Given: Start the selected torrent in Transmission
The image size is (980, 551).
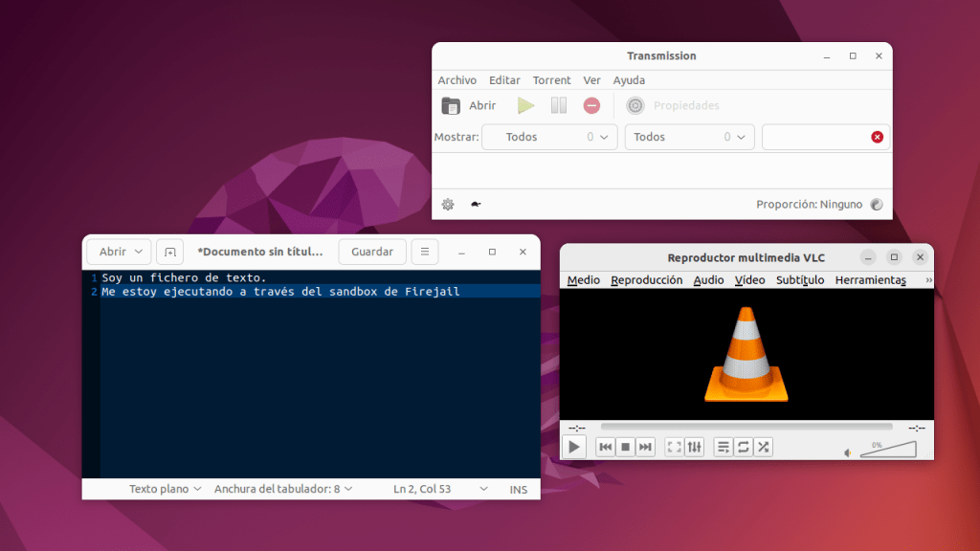Looking at the screenshot, I should 525,105.
